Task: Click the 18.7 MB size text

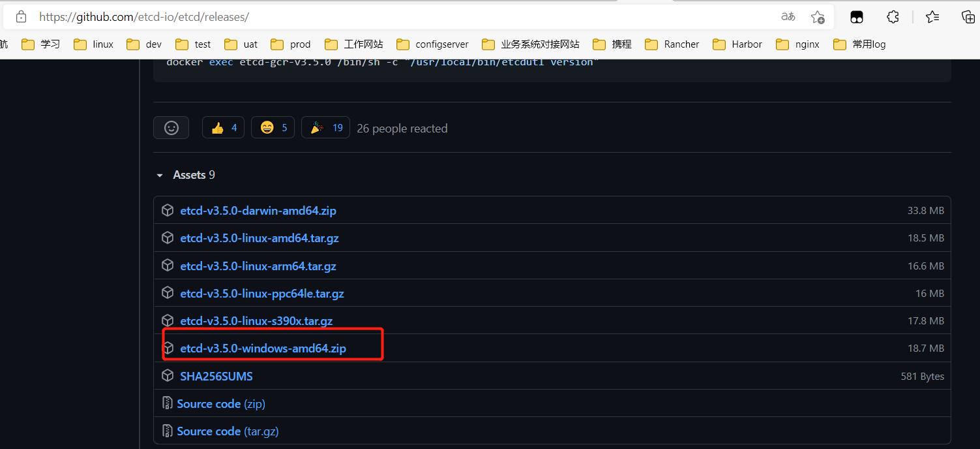Action: pyautogui.click(x=926, y=348)
